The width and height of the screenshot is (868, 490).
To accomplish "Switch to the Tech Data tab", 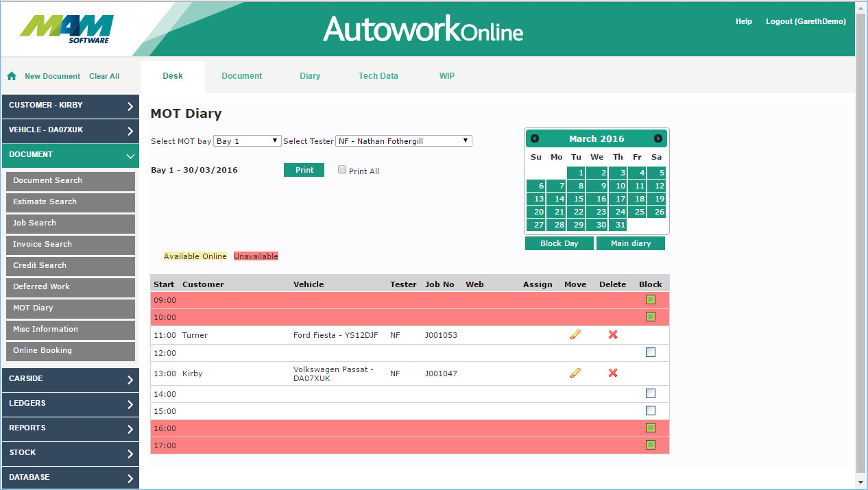I will pyautogui.click(x=378, y=76).
